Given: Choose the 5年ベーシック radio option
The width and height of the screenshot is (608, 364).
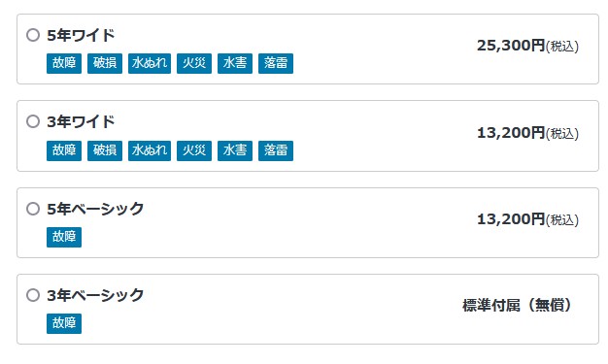Looking at the screenshot, I should point(33,209).
